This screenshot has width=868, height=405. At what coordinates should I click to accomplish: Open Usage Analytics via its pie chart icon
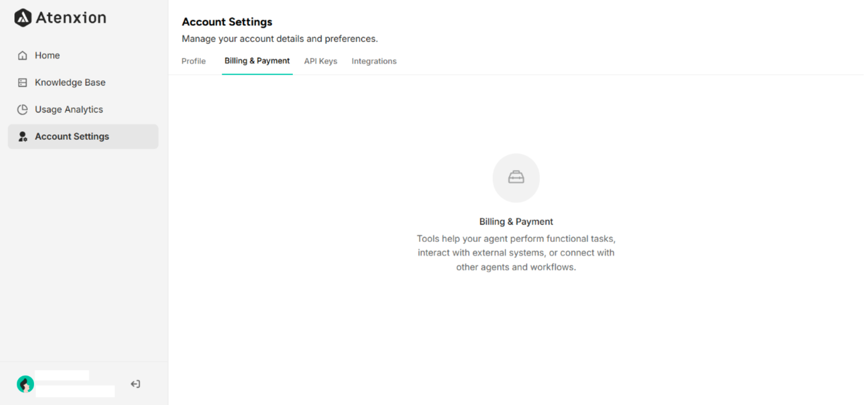pyautogui.click(x=22, y=109)
